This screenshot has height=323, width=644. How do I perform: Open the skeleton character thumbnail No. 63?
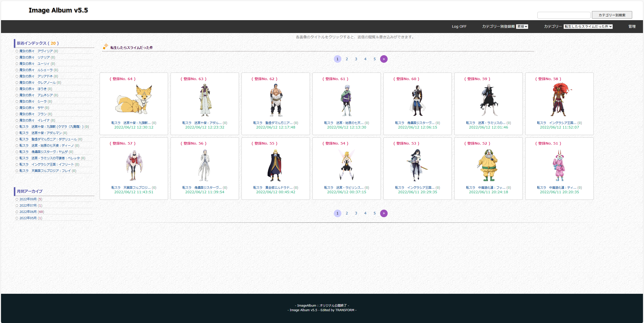point(205,100)
